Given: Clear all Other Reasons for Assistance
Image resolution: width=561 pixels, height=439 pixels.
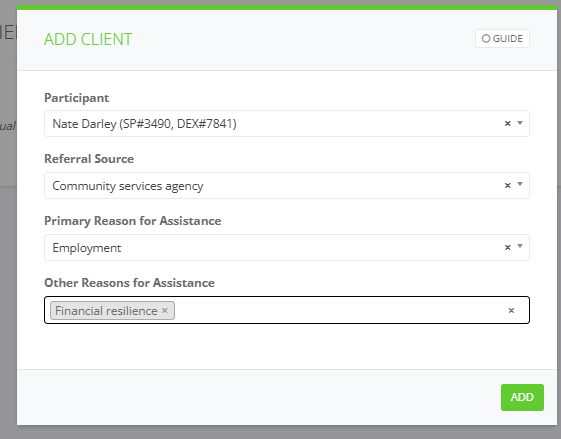Looking at the screenshot, I should click(511, 310).
